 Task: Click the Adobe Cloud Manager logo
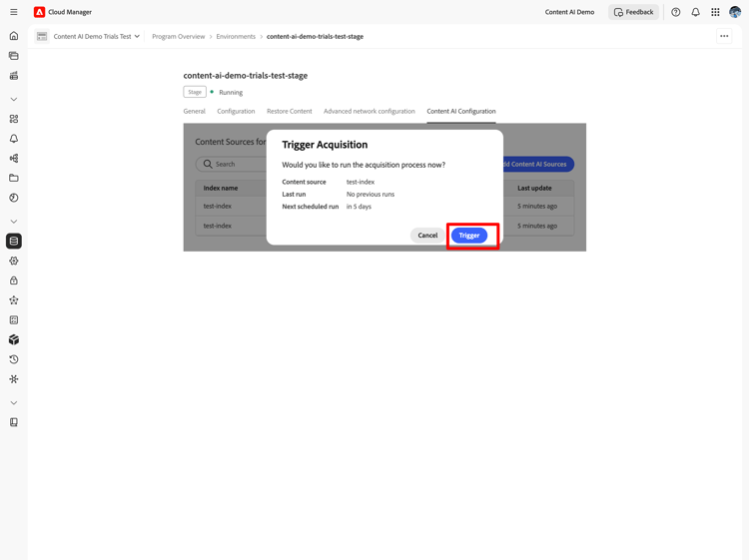click(39, 12)
